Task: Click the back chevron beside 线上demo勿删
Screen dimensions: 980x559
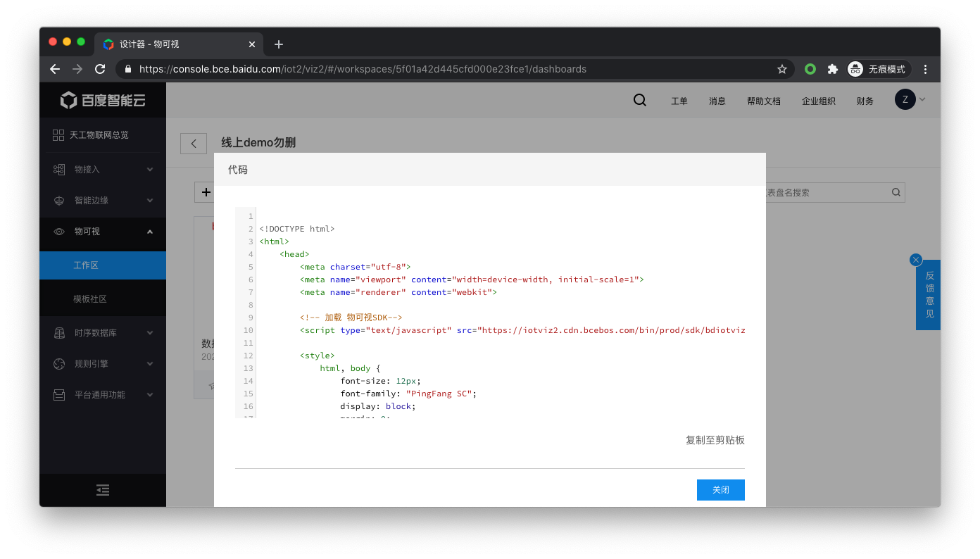Action: coord(194,143)
